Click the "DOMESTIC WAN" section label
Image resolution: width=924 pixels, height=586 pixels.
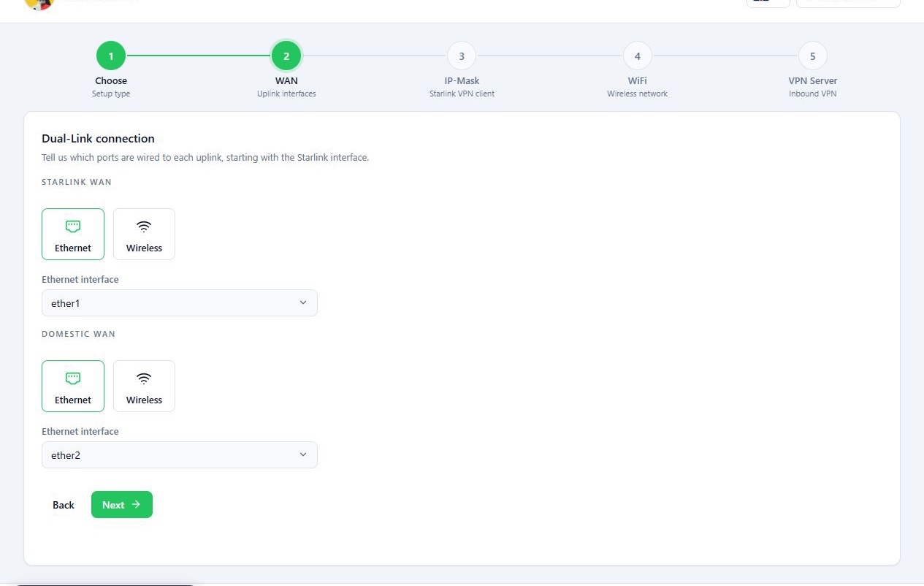[x=79, y=334]
